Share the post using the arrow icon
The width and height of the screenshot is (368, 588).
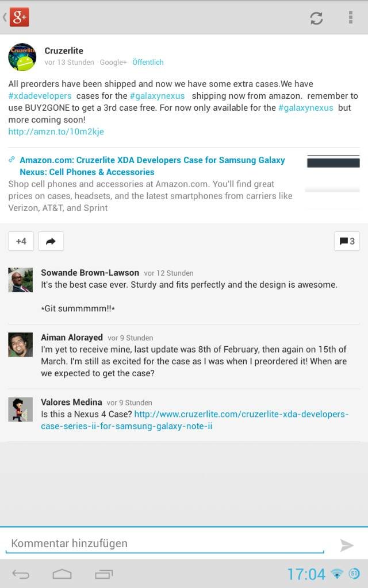[x=51, y=241]
